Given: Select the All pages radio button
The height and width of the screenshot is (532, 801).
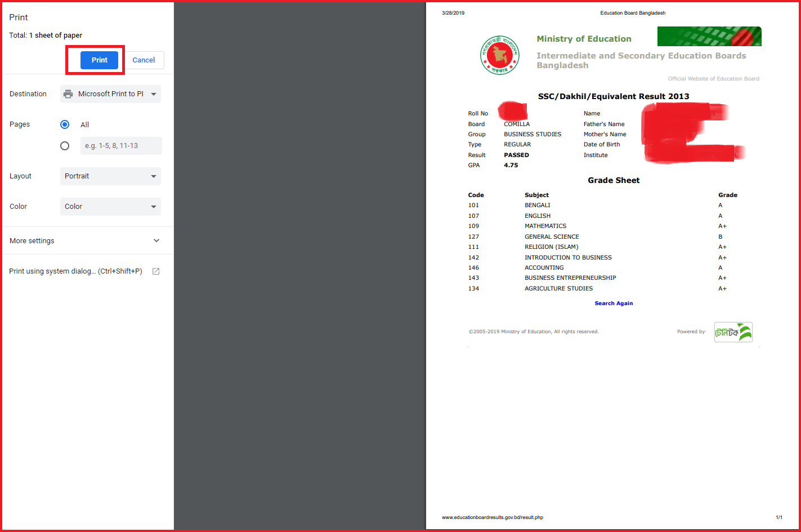Looking at the screenshot, I should pyautogui.click(x=65, y=124).
